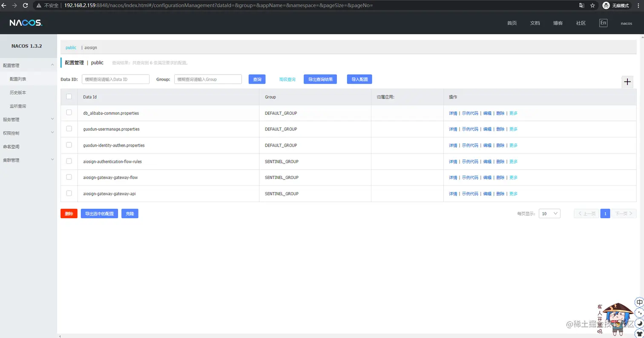Click the red 删除 button

(x=69, y=214)
